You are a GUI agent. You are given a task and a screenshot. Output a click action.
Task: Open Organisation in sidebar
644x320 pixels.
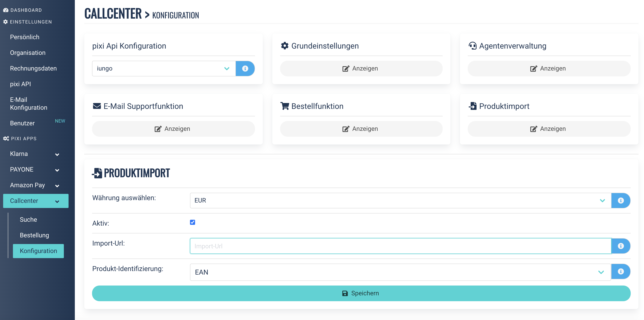tap(28, 53)
